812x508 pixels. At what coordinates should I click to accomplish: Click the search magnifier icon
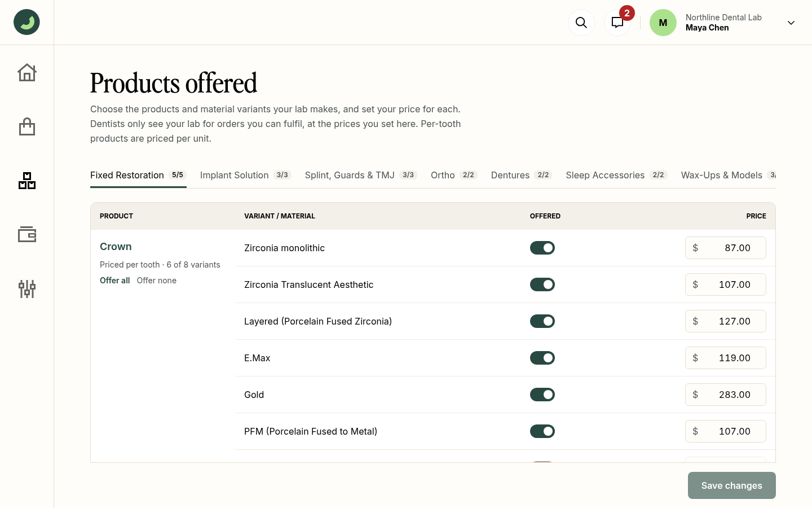click(581, 23)
